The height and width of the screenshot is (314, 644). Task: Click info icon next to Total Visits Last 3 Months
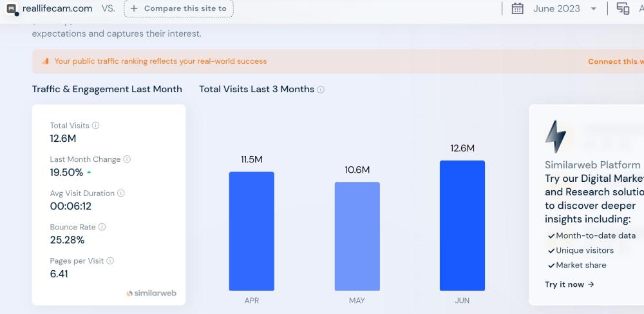[321, 90]
